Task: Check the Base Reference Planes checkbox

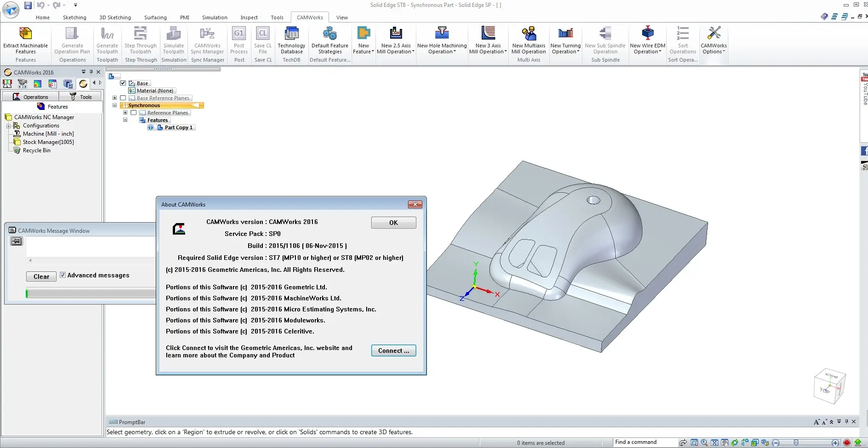Action: click(x=123, y=98)
